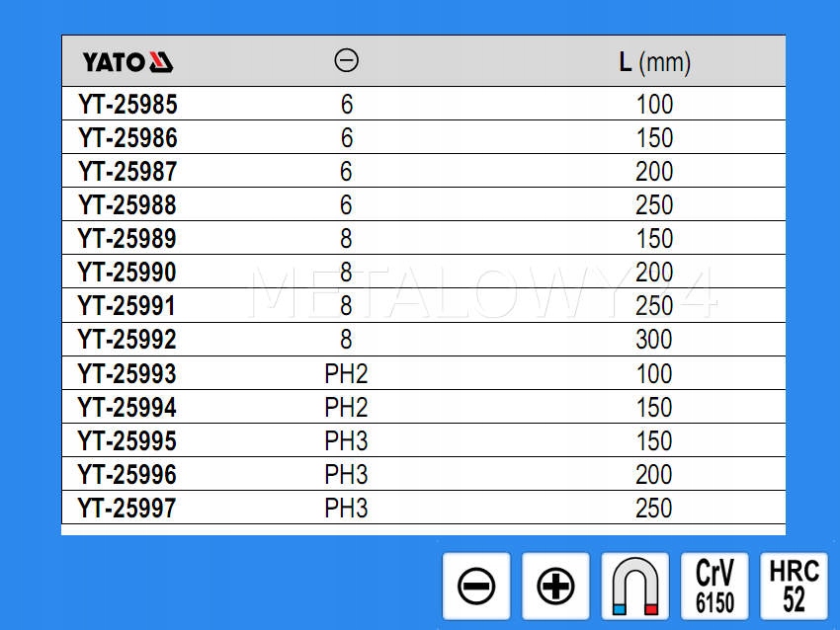Viewport: 840px width, 630px height.
Task: Click the flat-head slot icon tile
Action: click(476, 587)
